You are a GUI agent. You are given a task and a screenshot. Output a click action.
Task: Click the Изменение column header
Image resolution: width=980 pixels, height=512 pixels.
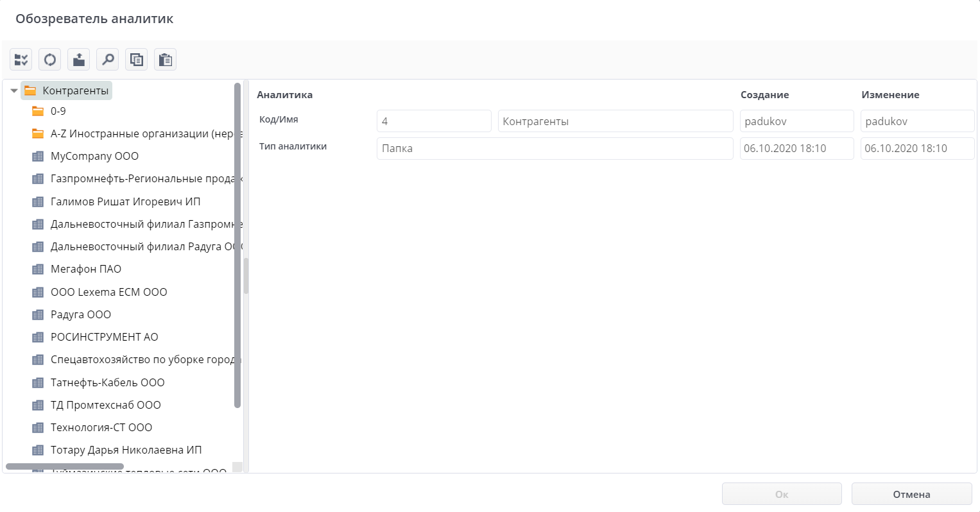pyautogui.click(x=890, y=95)
